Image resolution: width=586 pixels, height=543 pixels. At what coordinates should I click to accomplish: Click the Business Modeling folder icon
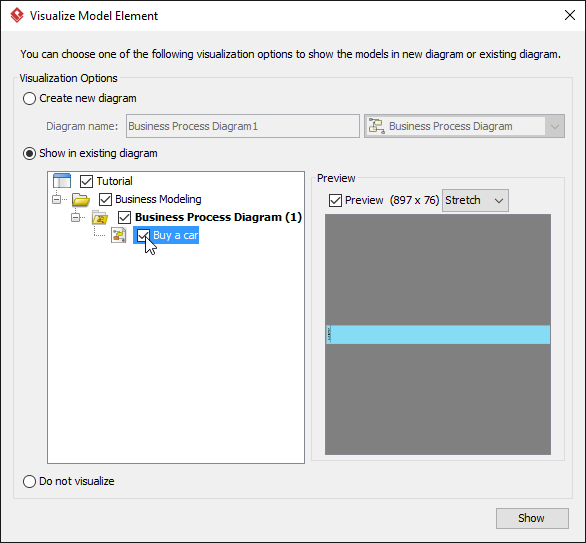[x=81, y=199]
